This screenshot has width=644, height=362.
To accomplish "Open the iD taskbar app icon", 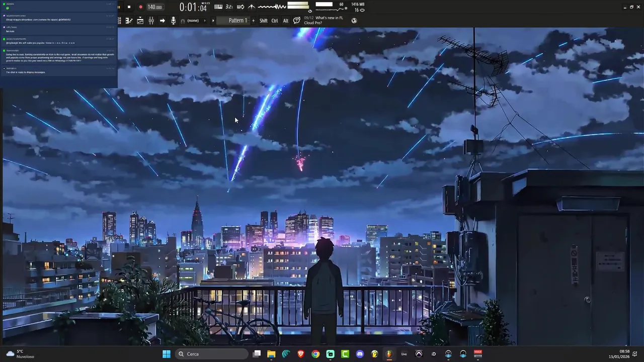I will (x=434, y=354).
